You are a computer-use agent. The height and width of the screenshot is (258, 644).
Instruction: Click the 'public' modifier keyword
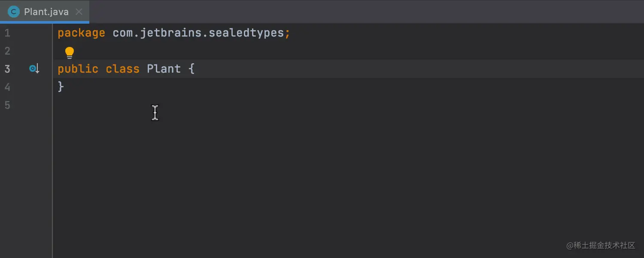tap(78, 69)
